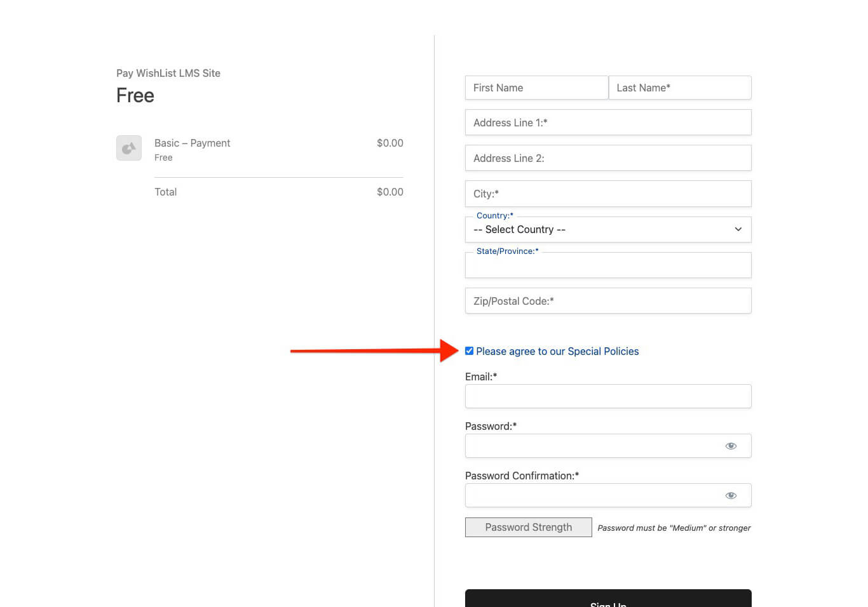Image resolution: width=868 pixels, height=607 pixels.
Task: Open the Select Country dropdown
Action: [607, 229]
